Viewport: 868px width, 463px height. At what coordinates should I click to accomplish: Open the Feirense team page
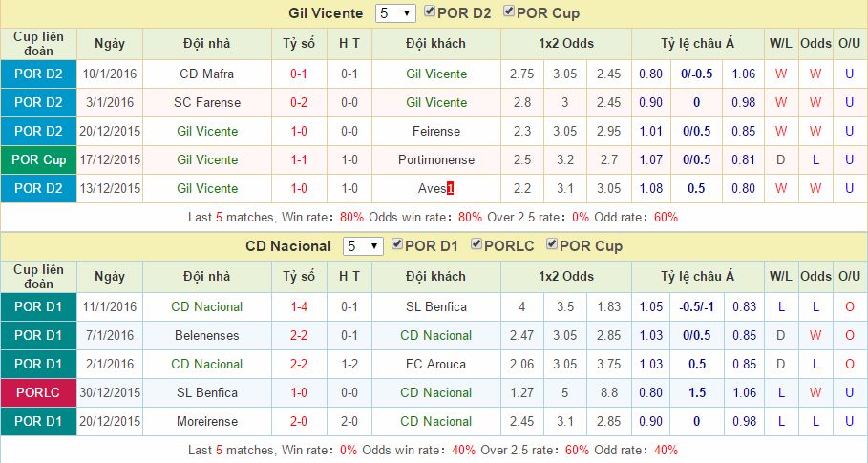tap(435, 131)
